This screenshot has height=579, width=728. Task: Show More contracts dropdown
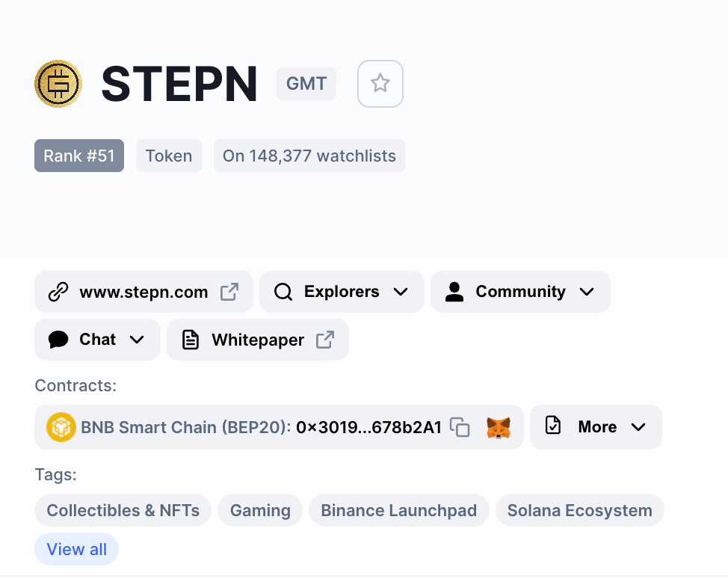pos(596,427)
